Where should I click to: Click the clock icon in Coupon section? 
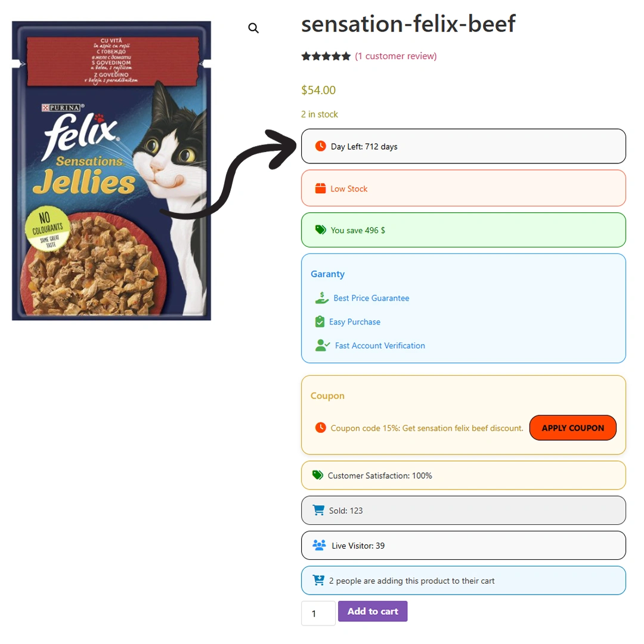point(320,428)
